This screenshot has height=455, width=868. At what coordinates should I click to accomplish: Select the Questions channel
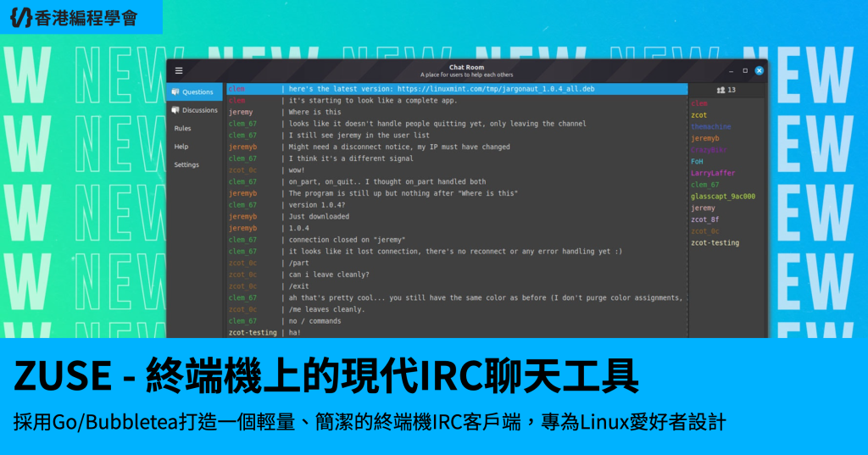(194, 92)
